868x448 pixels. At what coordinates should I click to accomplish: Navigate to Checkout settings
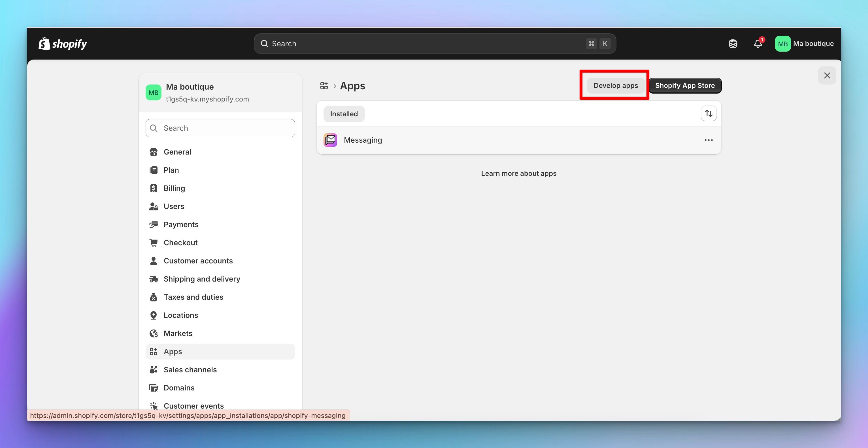click(220, 243)
